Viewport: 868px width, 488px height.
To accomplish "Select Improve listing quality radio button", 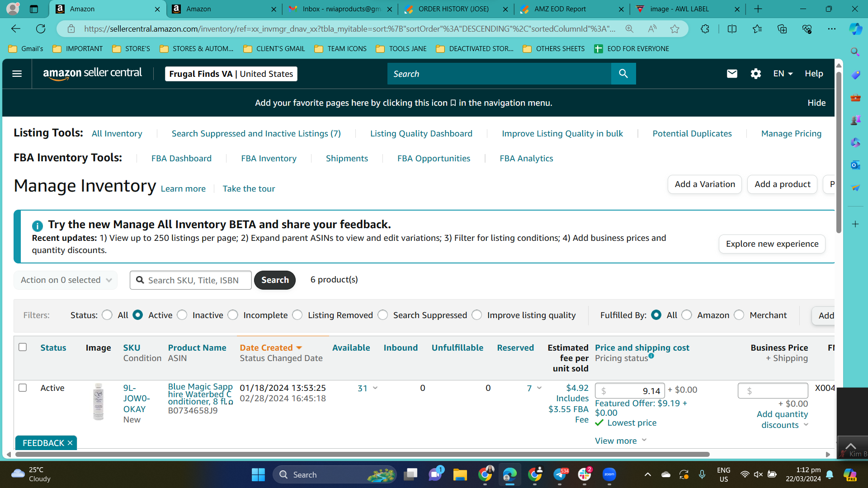I will pyautogui.click(x=477, y=315).
